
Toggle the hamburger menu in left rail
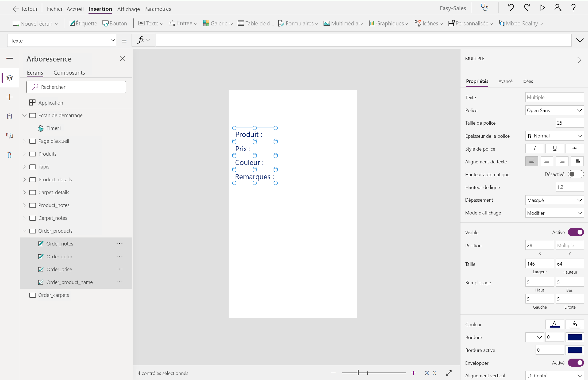(10, 59)
